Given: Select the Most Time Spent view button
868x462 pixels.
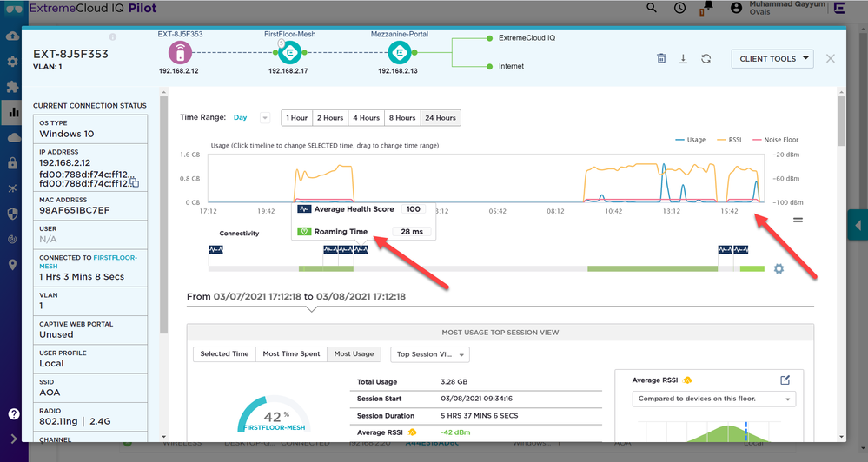Looking at the screenshot, I should pos(291,354).
